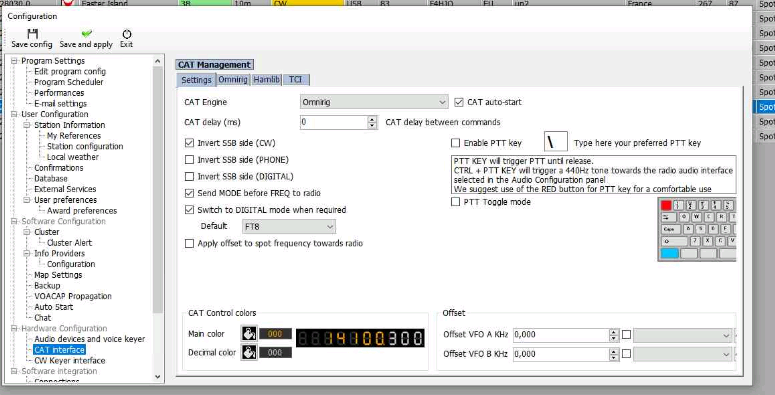Increase Offset VFO B KHz with up stepper arrow
The width and height of the screenshot is (775, 395).
[x=614, y=351]
